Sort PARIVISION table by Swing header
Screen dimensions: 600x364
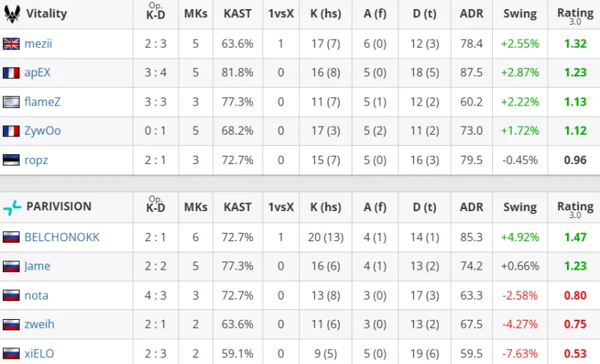(x=520, y=207)
